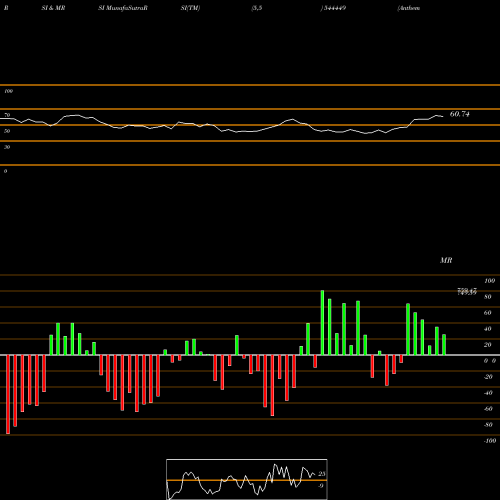Click the -100 label on the MR axis
Image resolution: width=500 pixels, height=500 pixels.
click(490, 441)
